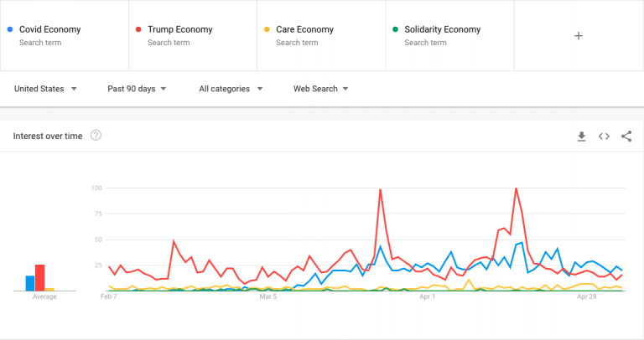Click the Mar 5 date marker
Screen dimensions: 644x340
tap(268, 296)
